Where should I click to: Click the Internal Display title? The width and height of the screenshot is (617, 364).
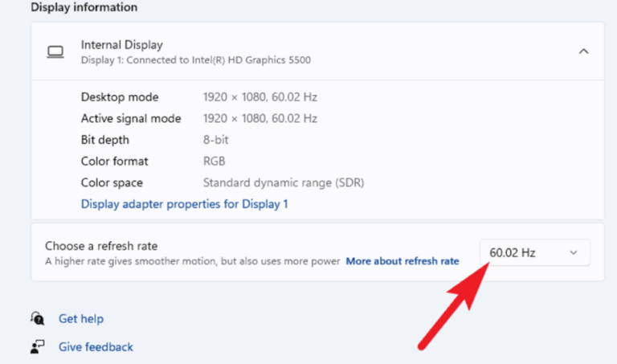(x=121, y=45)
